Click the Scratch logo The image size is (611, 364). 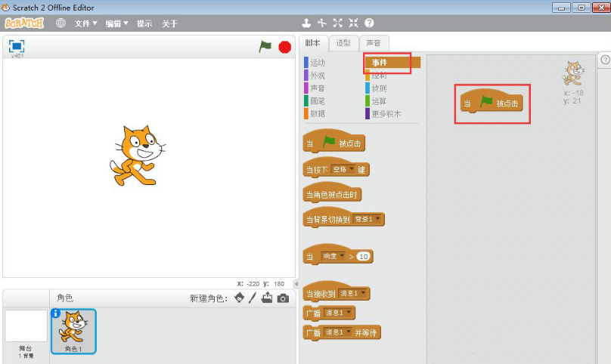[x=24, y=23]
